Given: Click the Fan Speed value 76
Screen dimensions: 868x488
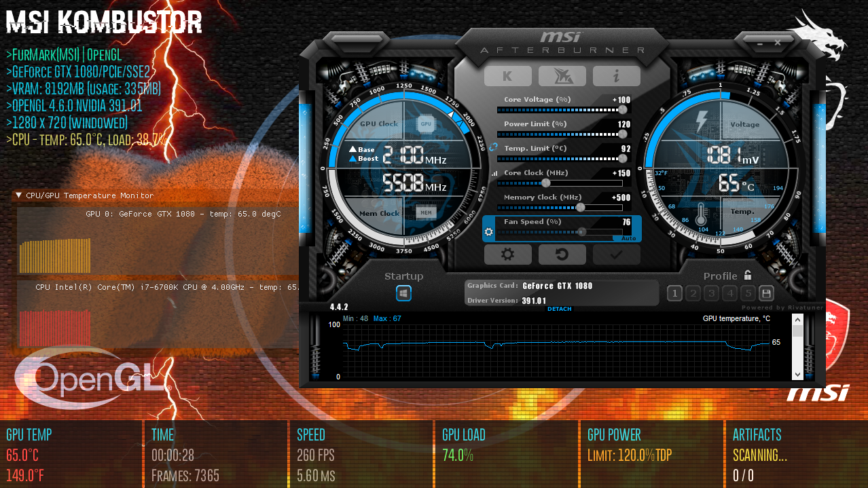Looking at the screenshot, I should 627,222.
